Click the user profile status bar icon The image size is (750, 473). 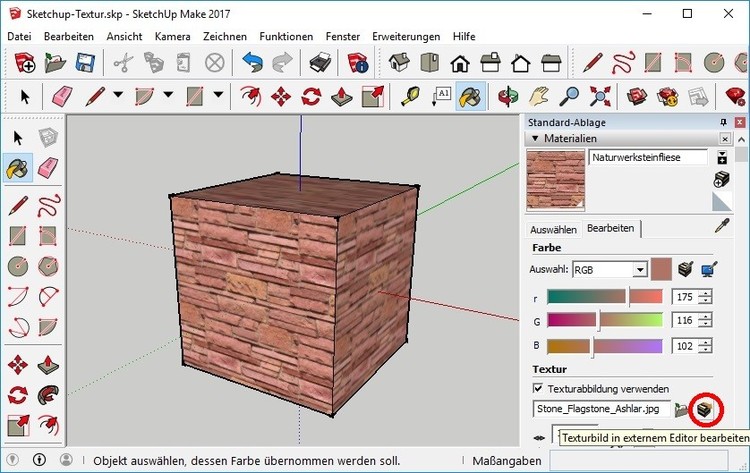[66, 460]
